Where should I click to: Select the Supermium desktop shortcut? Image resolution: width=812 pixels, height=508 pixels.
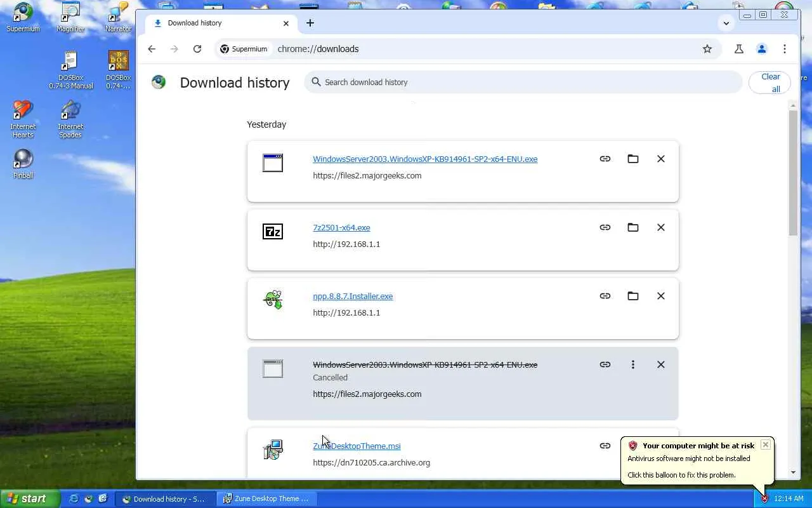(23, 18)
